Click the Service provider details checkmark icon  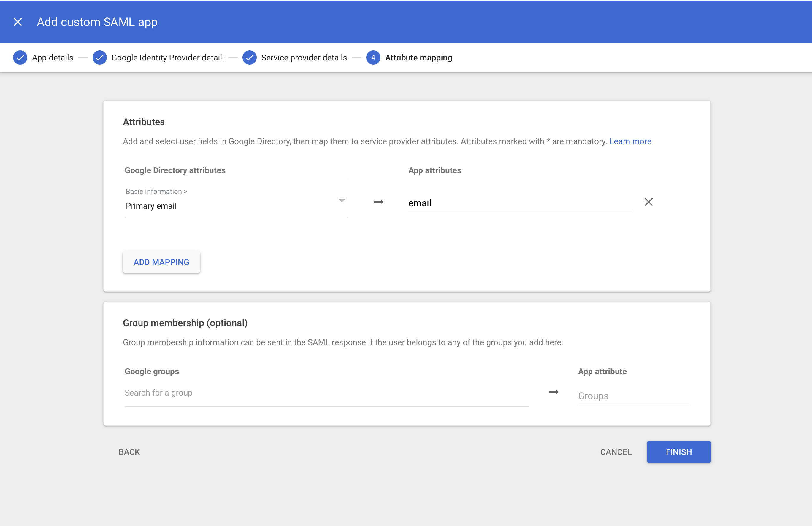click(x=249, y=58)
